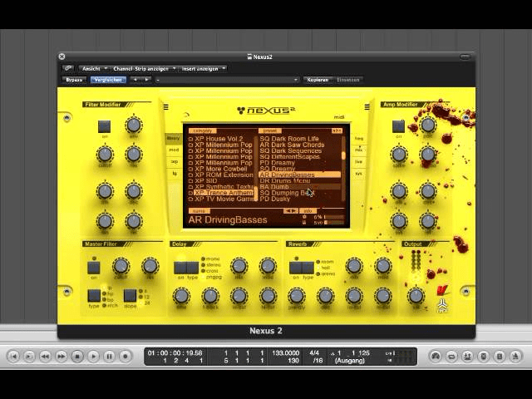Expand the Insert anzeigen dropdown
Screen dimensions: 532x399
click(x=203, y=68)
